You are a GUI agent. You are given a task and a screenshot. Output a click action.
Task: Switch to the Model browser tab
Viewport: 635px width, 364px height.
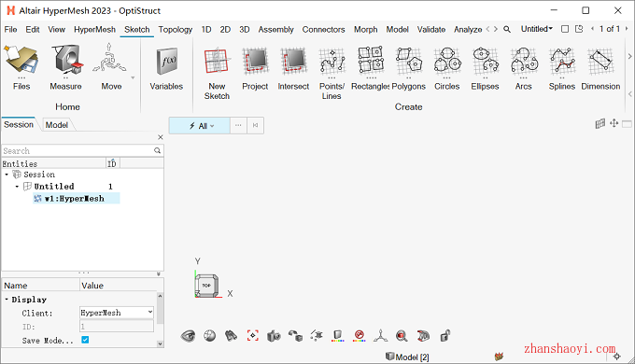click(57, 125)
